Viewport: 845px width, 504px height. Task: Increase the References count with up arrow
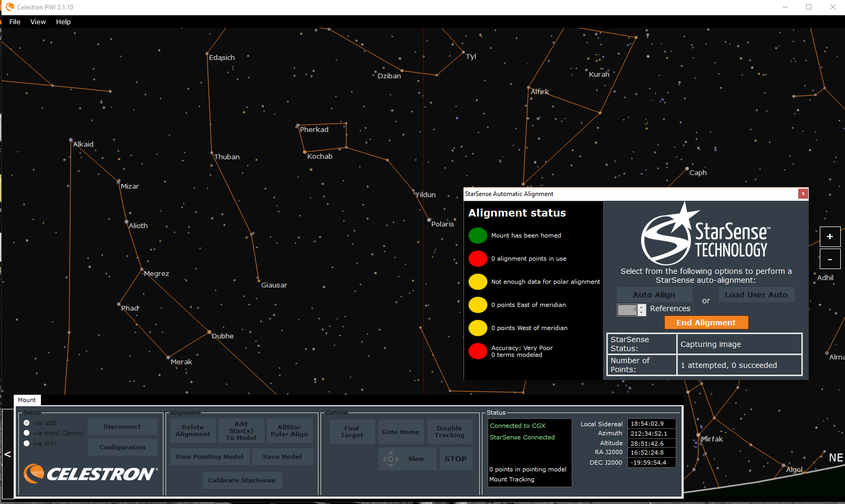(x=642, y=307)
